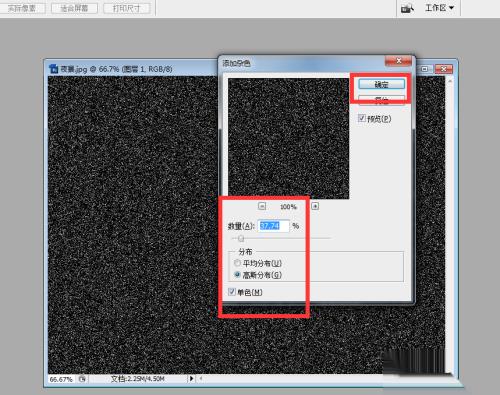Toggle the 单色(M) monochromatic checkbox
Image resolution: width=500 pixels, height=395 pixels.
[x=232, y=292]
